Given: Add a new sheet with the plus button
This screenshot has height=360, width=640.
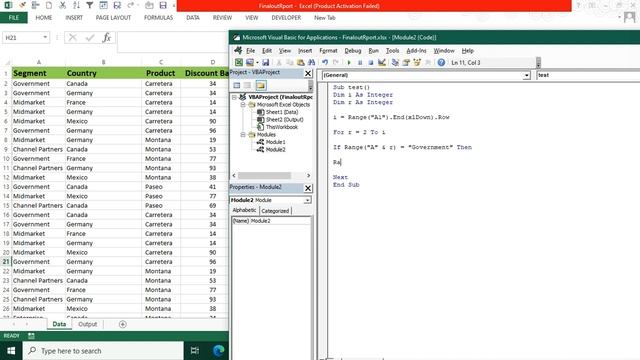Looking at the screenshot, I should pyautogui.click(x=122, y=324).
